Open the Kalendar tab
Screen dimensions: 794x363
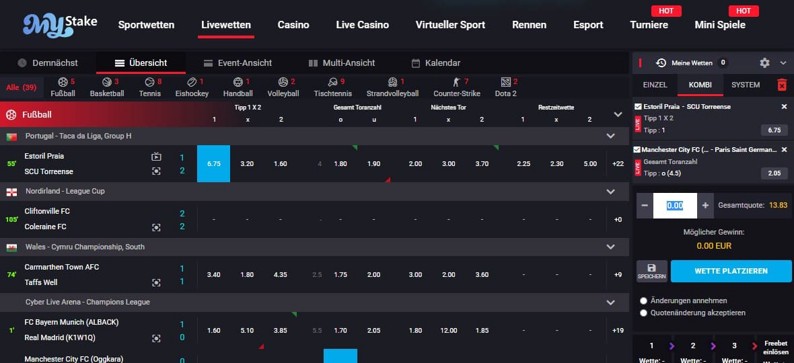click(x=436, y=63)
